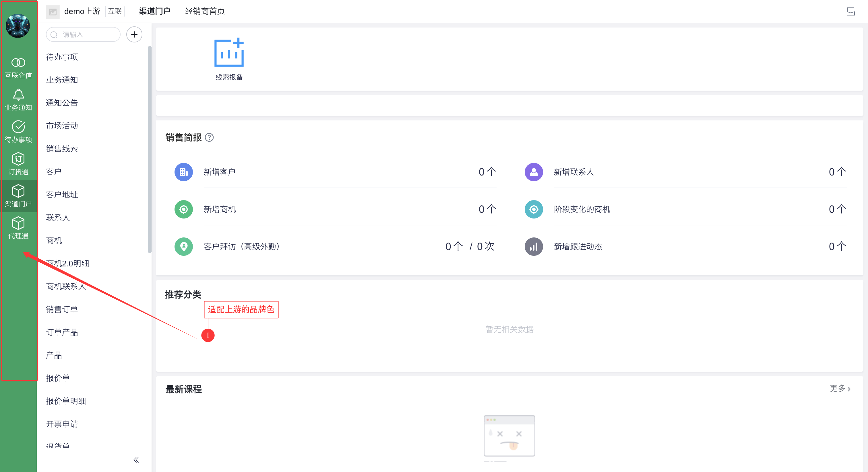
Task: Open 商机2.0明细 menu item
Action: tap(67, 263)
